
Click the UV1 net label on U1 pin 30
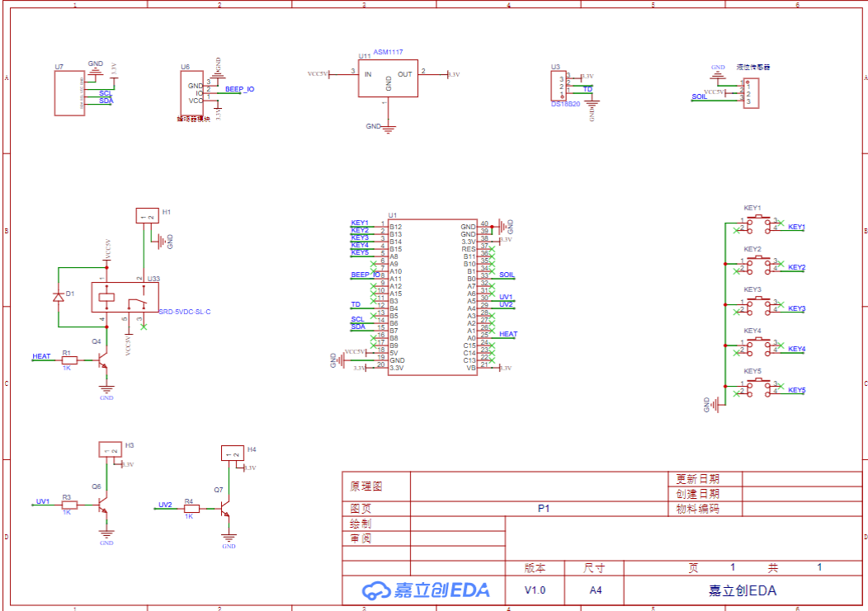[506, 297]
